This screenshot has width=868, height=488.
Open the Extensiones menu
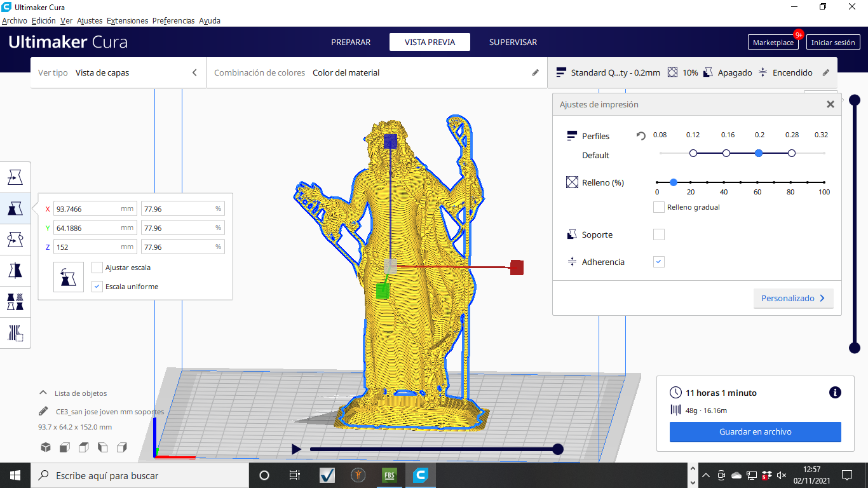coord(127,20)
